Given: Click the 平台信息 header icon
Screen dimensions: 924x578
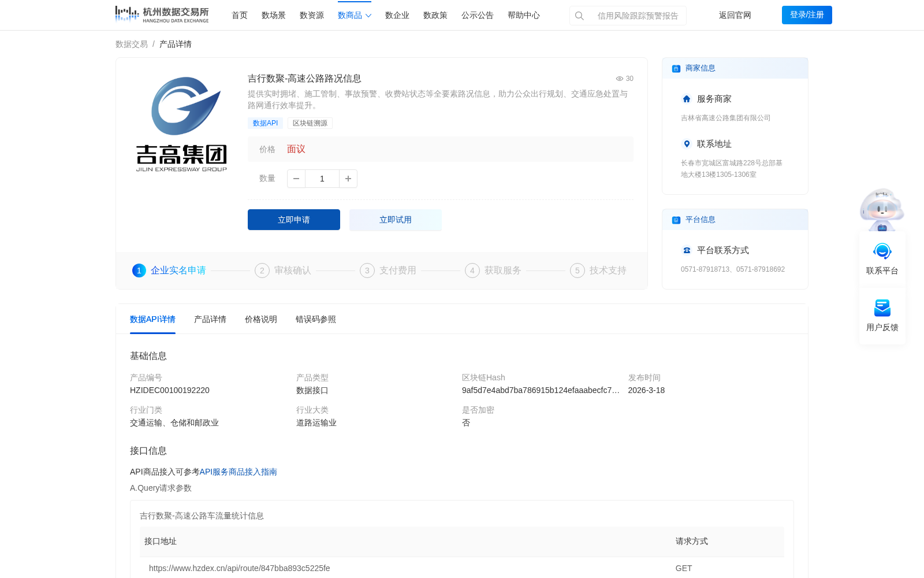Looking at the screenshot, I should [x=676, y=220].
